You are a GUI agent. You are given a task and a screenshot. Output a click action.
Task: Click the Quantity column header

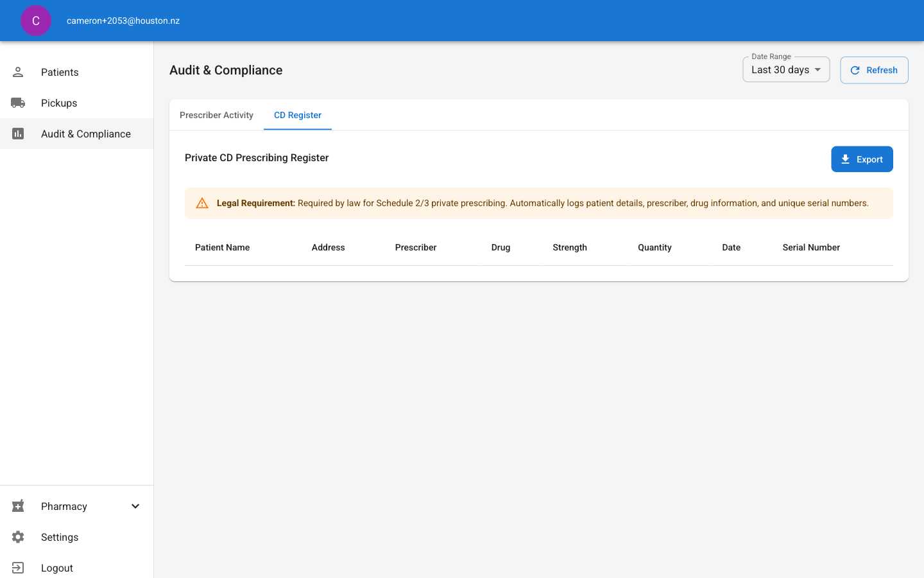[x=654, y=247]
